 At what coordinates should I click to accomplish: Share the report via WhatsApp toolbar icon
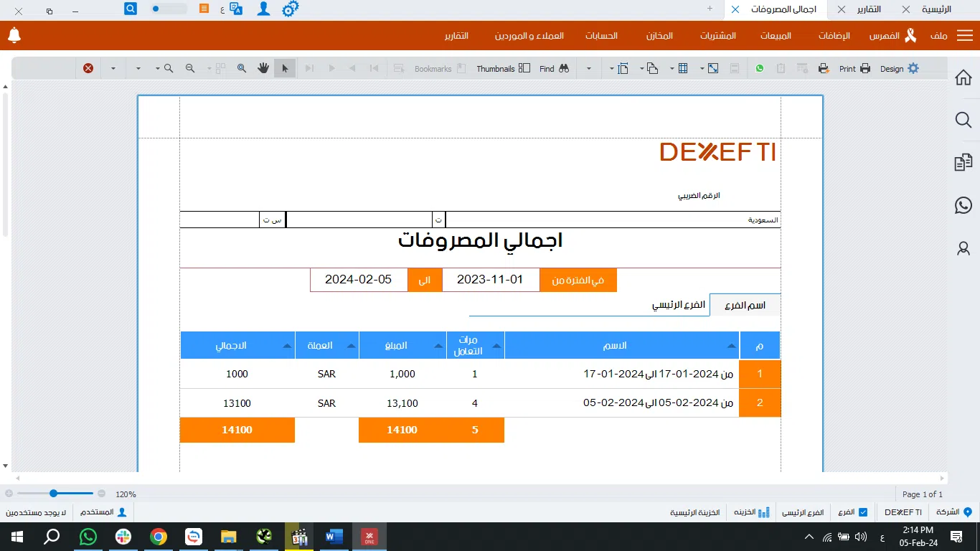(760, 69)
